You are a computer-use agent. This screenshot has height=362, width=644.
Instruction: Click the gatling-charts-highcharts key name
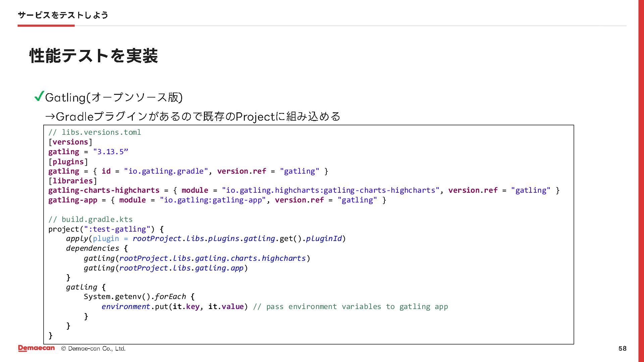(104, 190)
